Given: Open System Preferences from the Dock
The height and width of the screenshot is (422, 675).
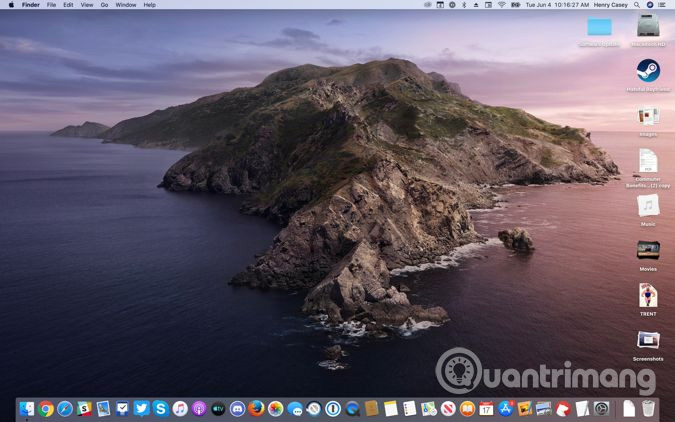Looking at the screenshot, I should tap(601, 408).
